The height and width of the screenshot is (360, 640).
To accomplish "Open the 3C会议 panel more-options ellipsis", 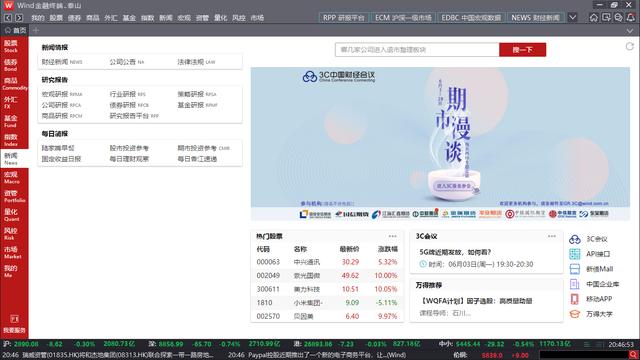I will pyautogui.click(x=552, y=236).
